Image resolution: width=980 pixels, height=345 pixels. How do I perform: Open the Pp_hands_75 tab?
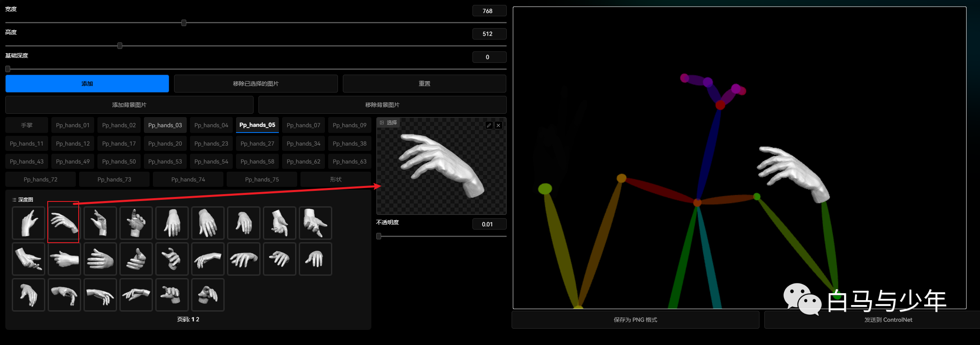coord(262,179)
